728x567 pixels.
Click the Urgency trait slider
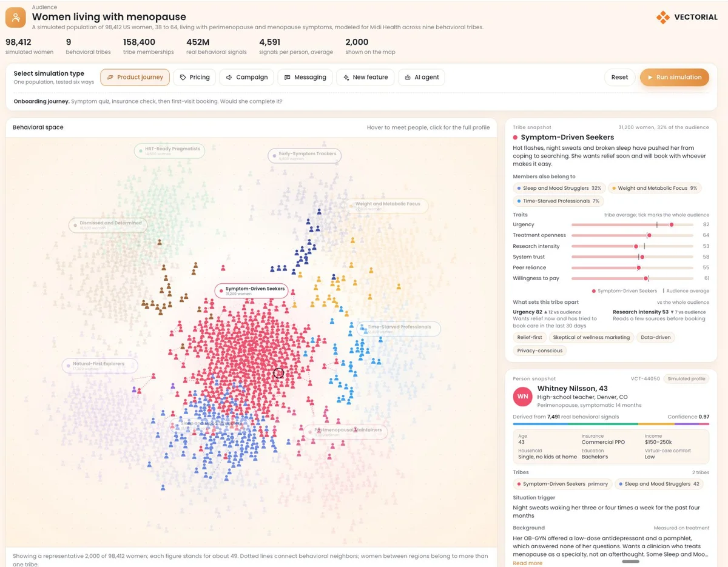[x=632, y=224]
